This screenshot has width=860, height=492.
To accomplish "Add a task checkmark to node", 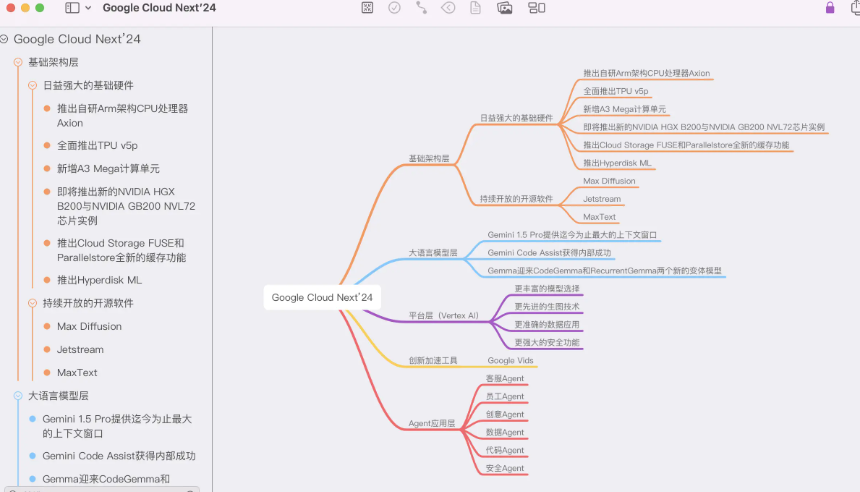I will coord(394,8).
